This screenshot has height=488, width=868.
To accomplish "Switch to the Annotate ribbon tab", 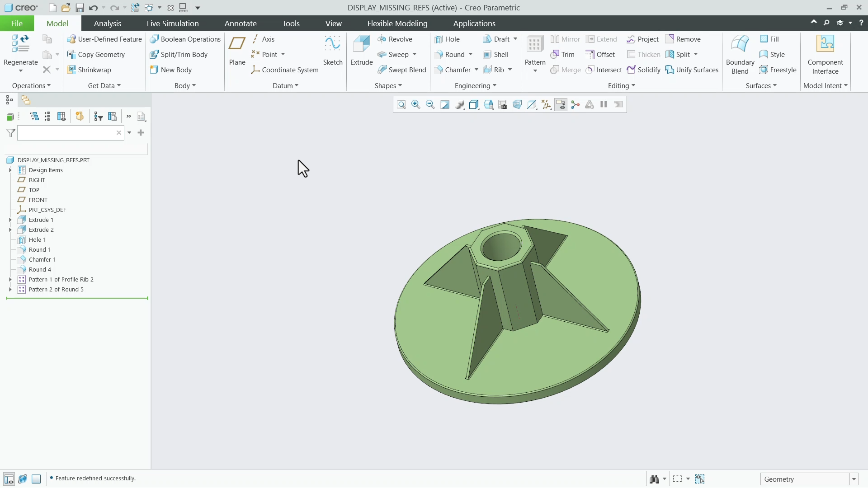I will tap(241, 23).
